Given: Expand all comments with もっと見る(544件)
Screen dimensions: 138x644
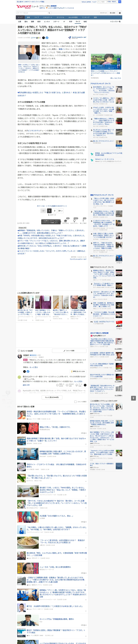Looking at the screenshot, I should (x=52, y=397).
